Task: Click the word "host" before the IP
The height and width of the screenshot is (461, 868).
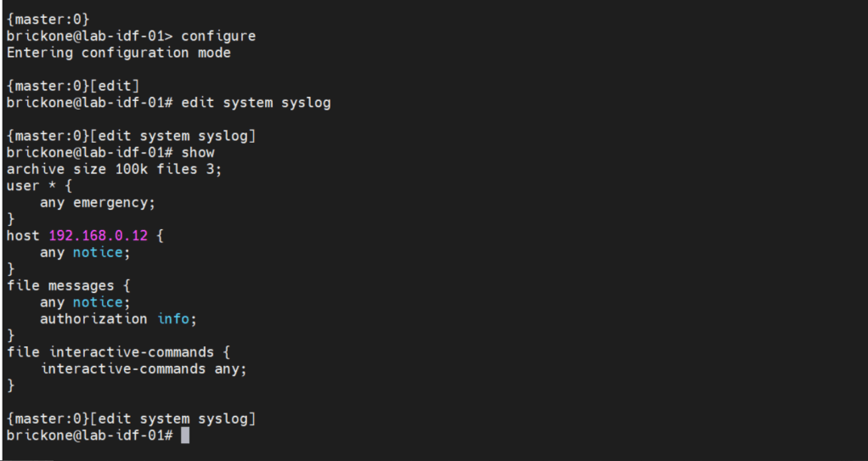Action: tap(23, 235)
